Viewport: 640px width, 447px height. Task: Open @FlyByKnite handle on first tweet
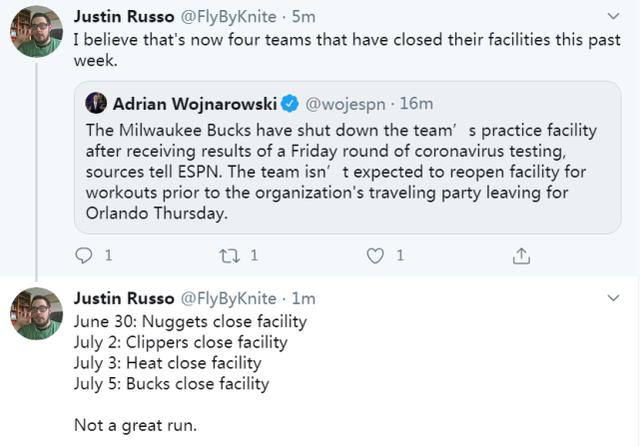coord(229,17)
